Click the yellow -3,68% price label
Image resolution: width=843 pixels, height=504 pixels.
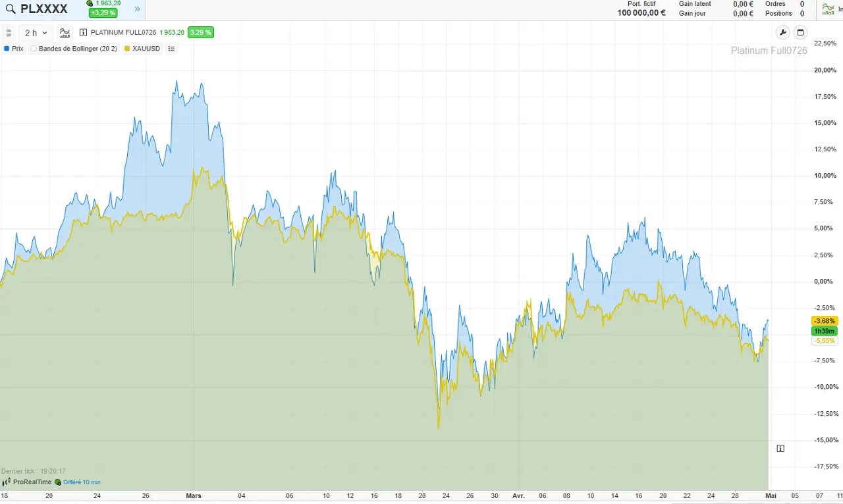click(x=825, y=321)
